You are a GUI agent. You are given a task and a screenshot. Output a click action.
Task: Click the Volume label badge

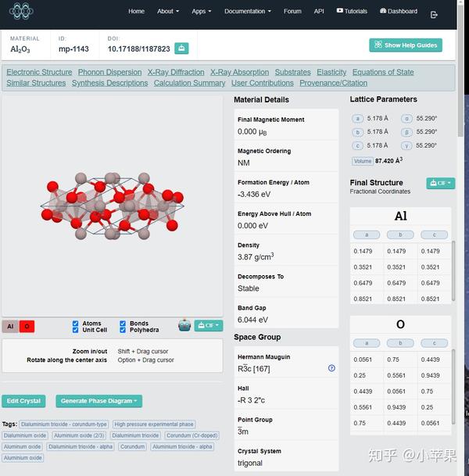pyautogui.click(x=363, y=161)
